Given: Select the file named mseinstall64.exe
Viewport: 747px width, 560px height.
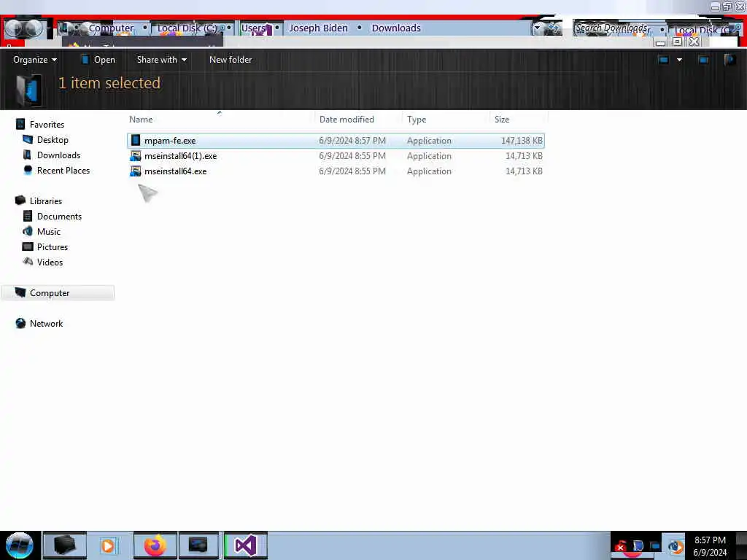Looking at the screenshot, I should (x=175, y=171).
